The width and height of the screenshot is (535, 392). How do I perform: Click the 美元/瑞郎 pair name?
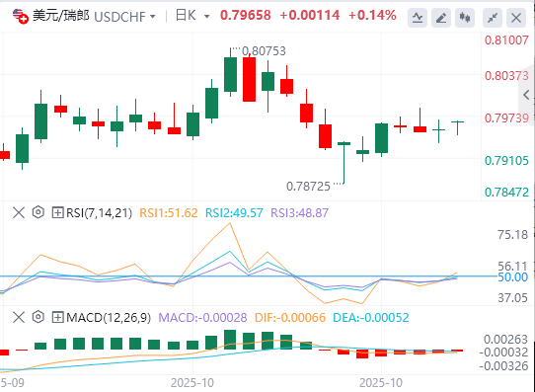pyautogui.click(x=61, y=16)
